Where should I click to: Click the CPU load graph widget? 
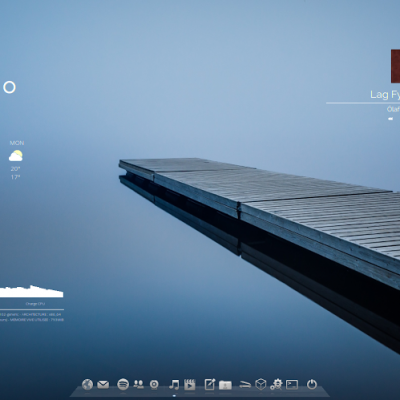(x=32, y=291)
